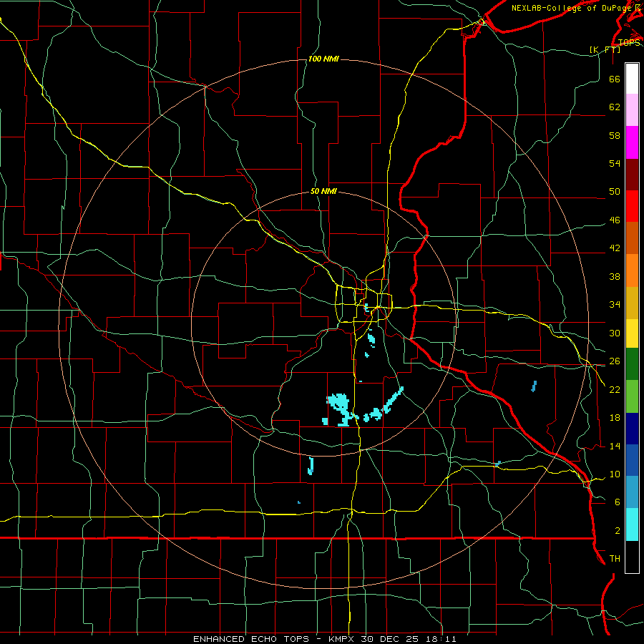Image resolution: width=644 pixels, height=644 pixels.
Task: Click the legend value "26"
Action: pos(615,361)
